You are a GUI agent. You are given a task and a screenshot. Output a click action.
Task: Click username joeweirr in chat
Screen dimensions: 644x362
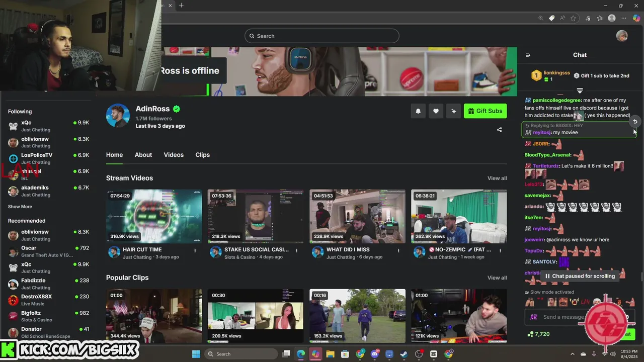(534, 240)
